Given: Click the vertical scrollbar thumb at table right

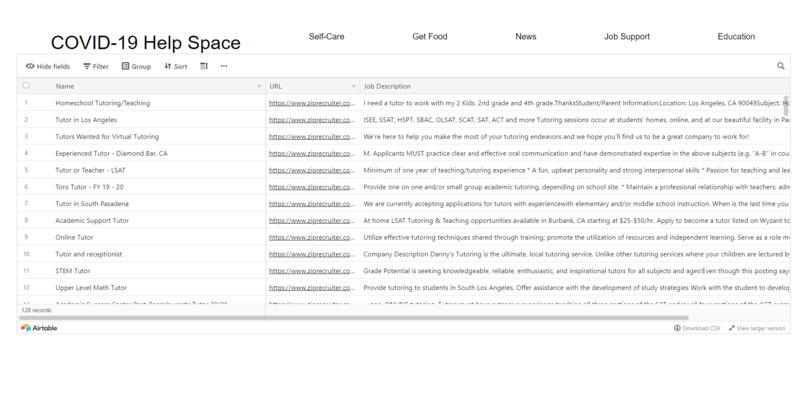Looking at the screenshot, I should 786,105.
